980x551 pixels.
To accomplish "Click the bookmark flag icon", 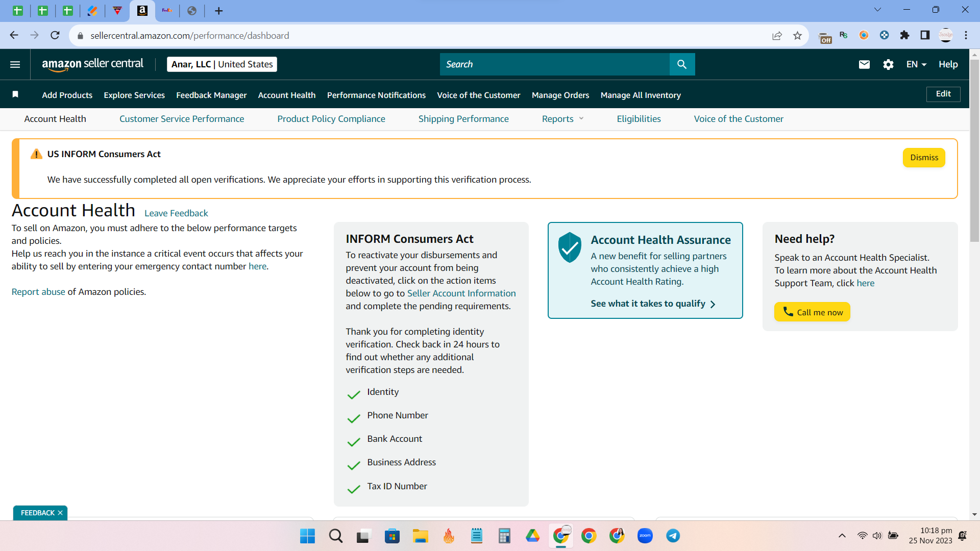I will tap(15, 94).
